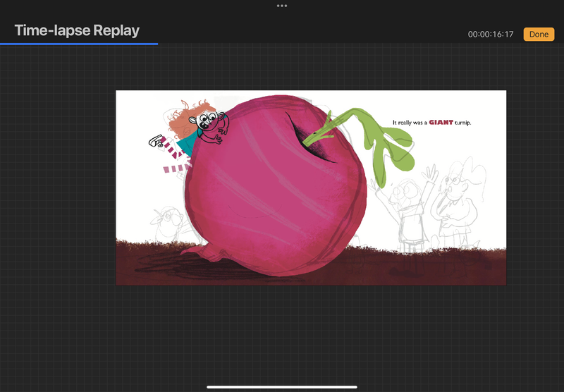564x392 pixels.
Task: Click the blue filled replay progress bar
Action: click(x=79, y=43)
